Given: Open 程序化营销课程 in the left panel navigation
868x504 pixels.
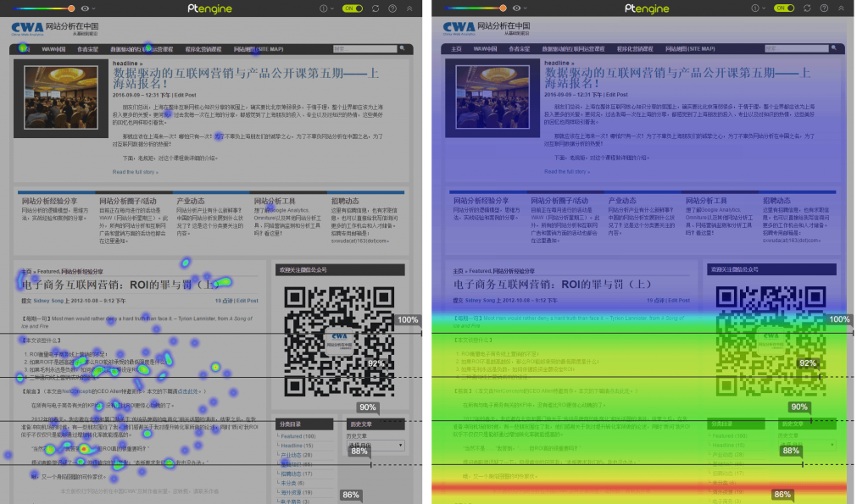Looking at the screenshot, I should pos(203,49).
